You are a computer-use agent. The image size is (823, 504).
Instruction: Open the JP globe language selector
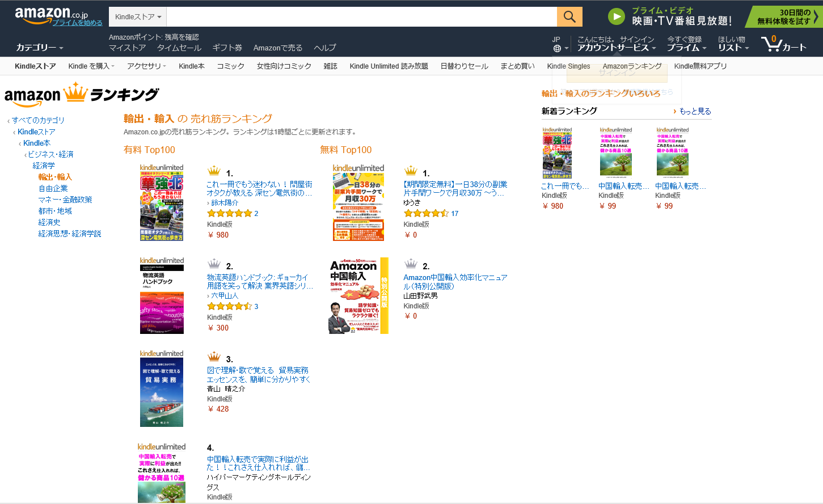[560, 44]
